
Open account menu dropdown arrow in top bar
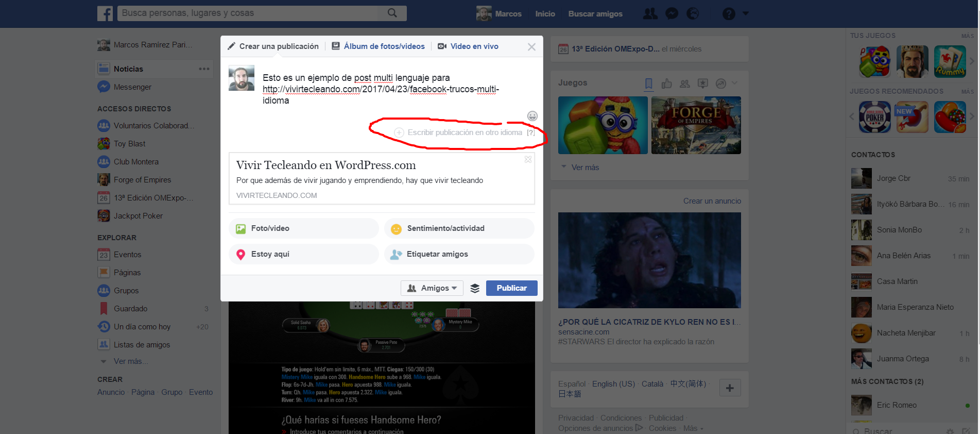pos(746,14)
